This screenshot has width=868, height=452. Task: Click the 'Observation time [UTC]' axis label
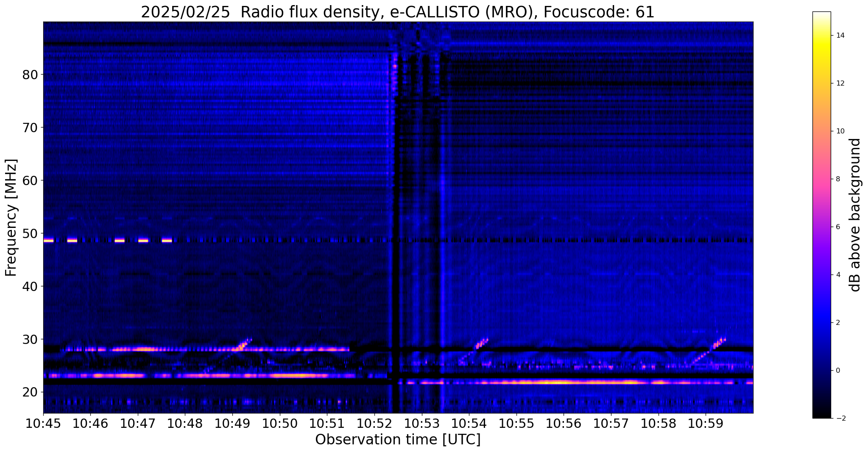pos(398,439)
